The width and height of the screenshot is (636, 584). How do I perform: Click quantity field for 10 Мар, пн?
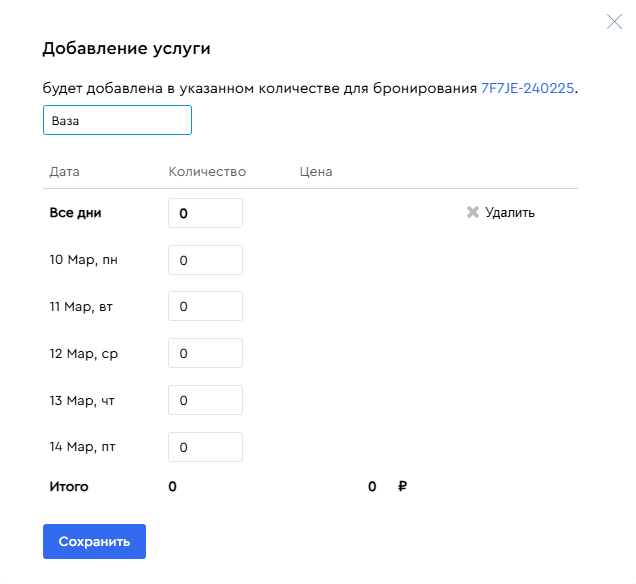(x=205, y=260)
